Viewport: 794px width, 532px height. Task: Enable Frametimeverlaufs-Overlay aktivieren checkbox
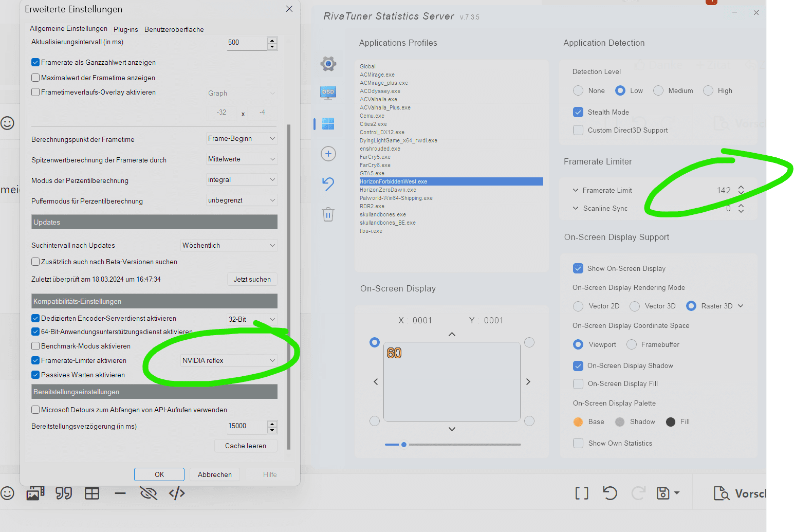[35, 92]
